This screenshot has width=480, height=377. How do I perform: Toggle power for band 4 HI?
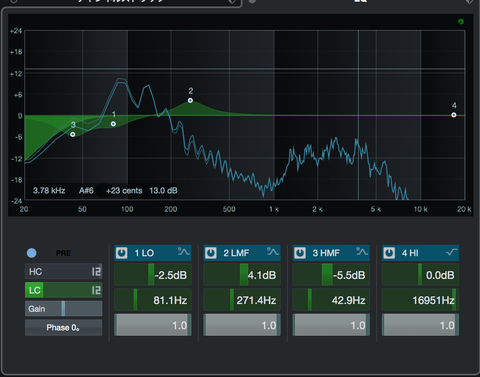[389, 253]
